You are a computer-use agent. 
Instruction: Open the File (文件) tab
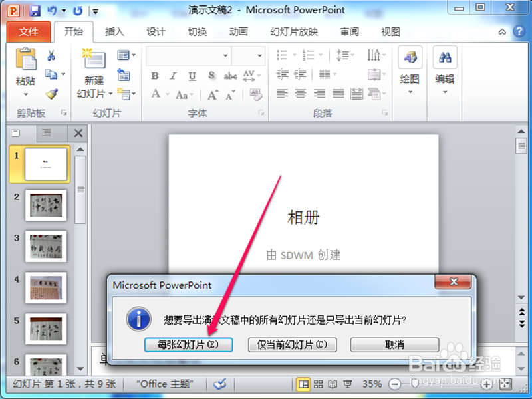(29, 32)
